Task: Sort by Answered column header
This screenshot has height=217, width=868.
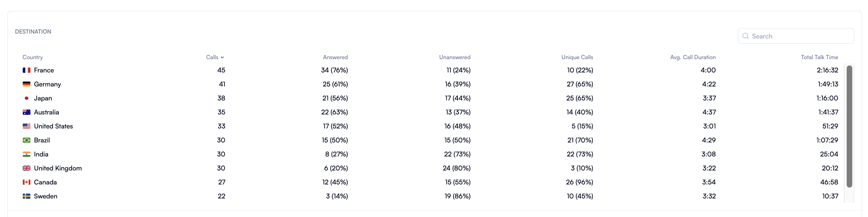Action: coord(335,57)
